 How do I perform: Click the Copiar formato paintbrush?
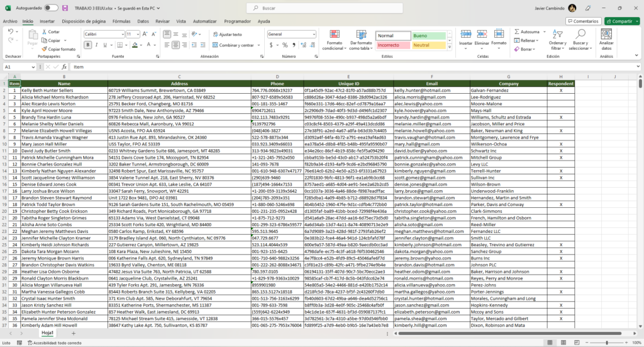point(45,49)
